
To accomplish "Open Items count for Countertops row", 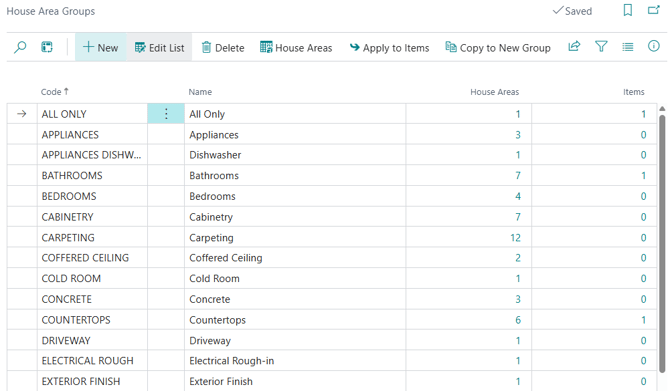I will tap(644, 320).
